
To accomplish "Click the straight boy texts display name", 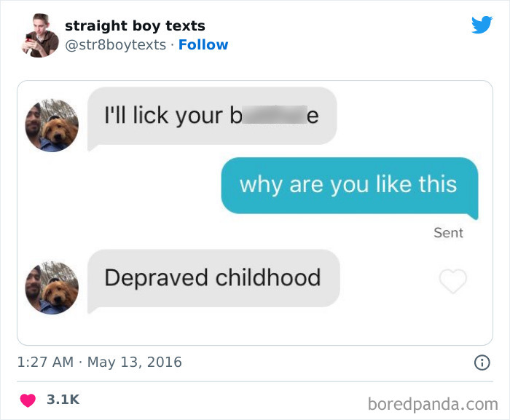I will click(135, 25).
